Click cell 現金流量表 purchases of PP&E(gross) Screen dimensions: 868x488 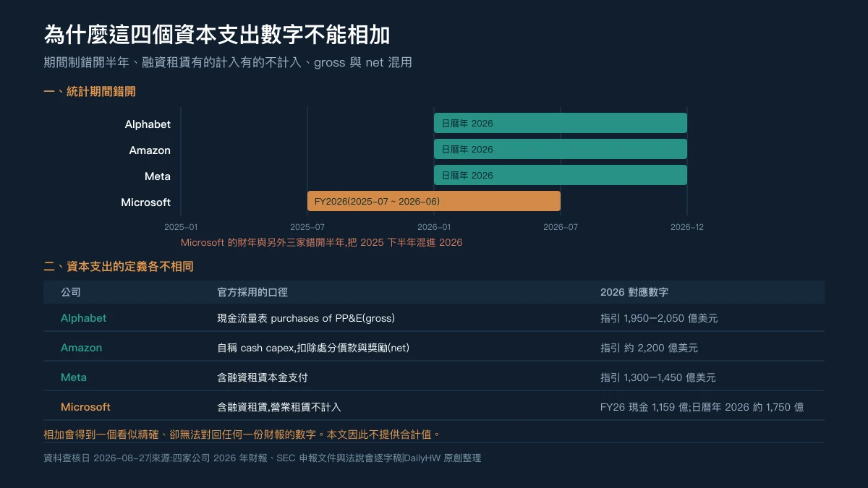[306, 318]
